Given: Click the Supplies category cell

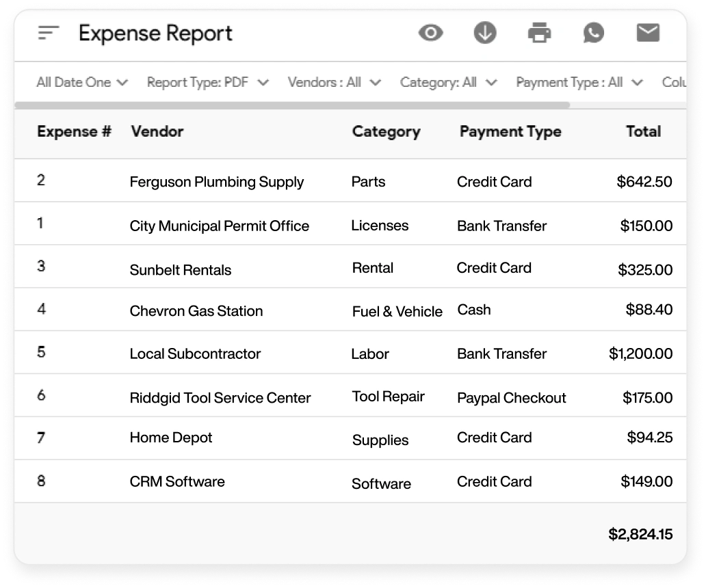Looking at the screenshot, I should 380,440.
